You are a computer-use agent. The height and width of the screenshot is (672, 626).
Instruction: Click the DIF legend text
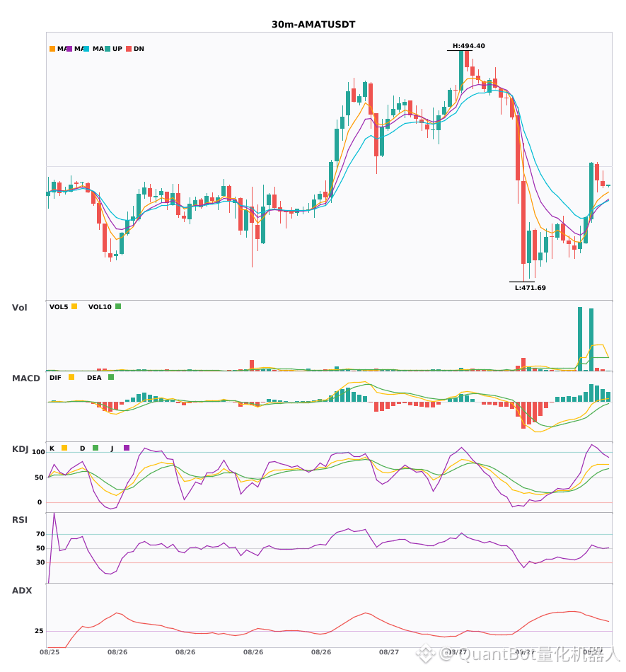click(x=55, y=378)
